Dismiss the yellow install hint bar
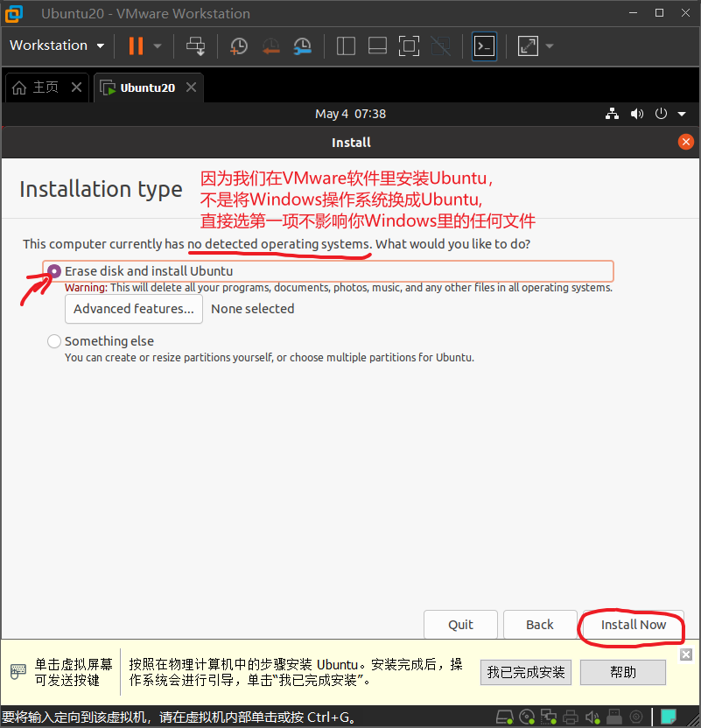701x728 pixels. tap(686, 654)
